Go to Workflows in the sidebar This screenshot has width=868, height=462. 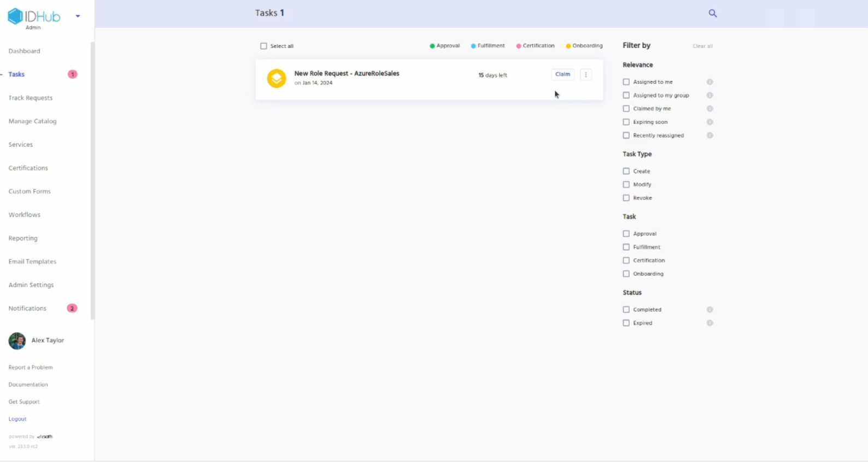24,215
